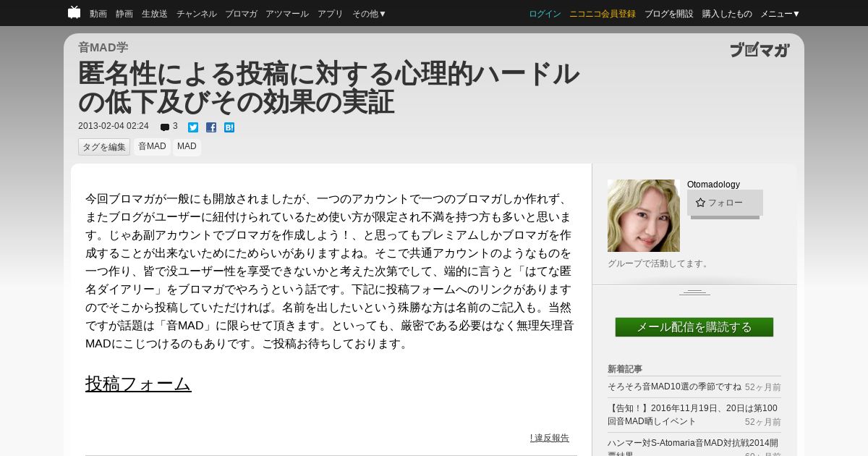Open アプリ in top navigation
This screenshot has height=456, width=868.
(331, 14)
